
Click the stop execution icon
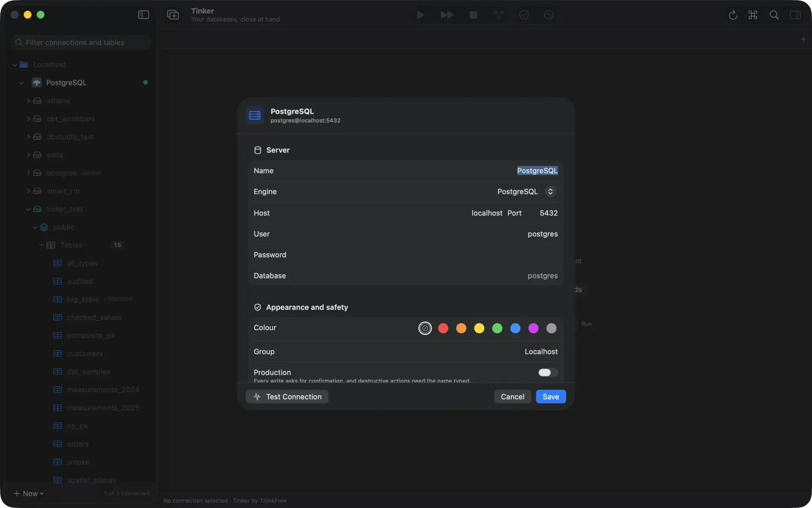(473, 15)
